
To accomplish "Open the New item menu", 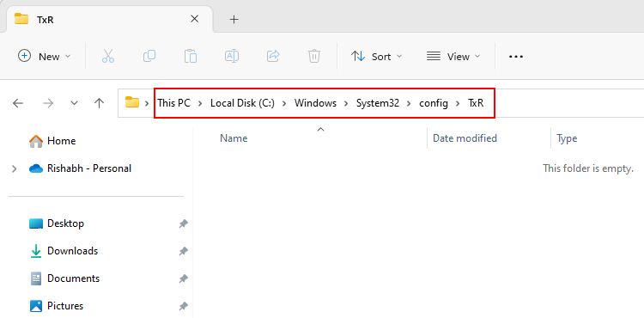I will (x=45, y=56).
